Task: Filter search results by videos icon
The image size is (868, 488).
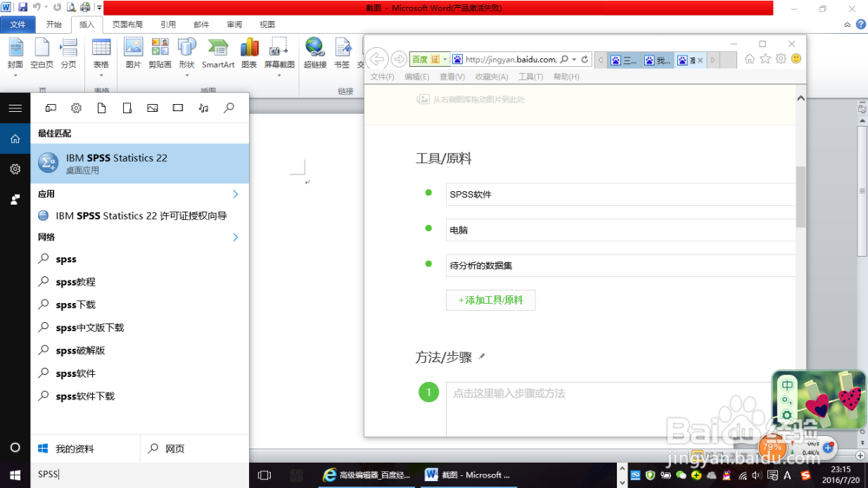Action: tap(178, 108)
